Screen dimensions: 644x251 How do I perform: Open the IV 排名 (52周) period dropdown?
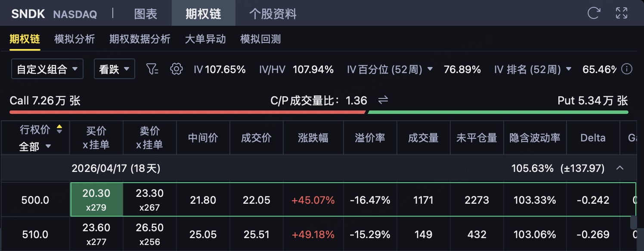(x=569, y=69)
